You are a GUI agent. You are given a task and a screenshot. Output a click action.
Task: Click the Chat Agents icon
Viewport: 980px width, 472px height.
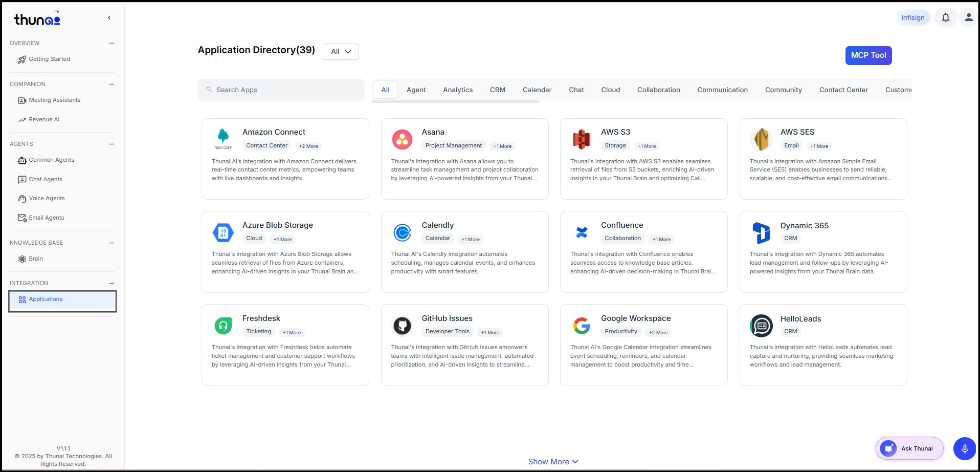click(22, 180)
